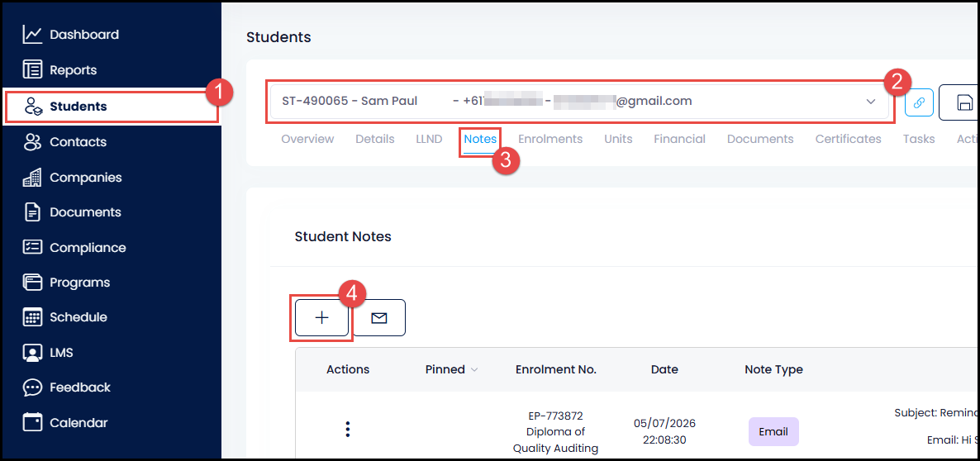Expand the student selector dropdown arrow
Screen dimensions: 980x461
(871, 102)
